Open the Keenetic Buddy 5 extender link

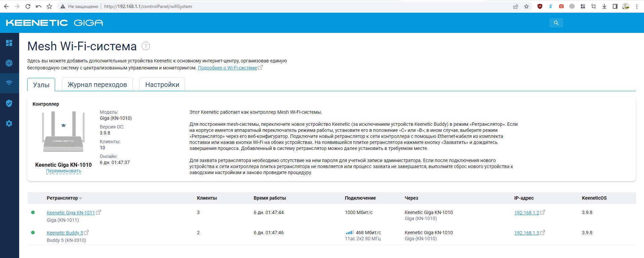65,233
